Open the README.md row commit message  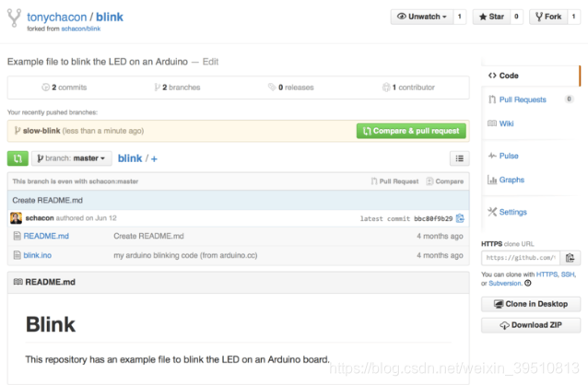149,236
